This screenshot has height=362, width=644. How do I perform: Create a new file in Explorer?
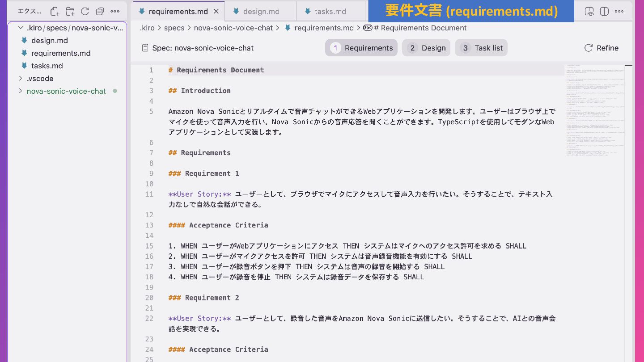[55, 11]
